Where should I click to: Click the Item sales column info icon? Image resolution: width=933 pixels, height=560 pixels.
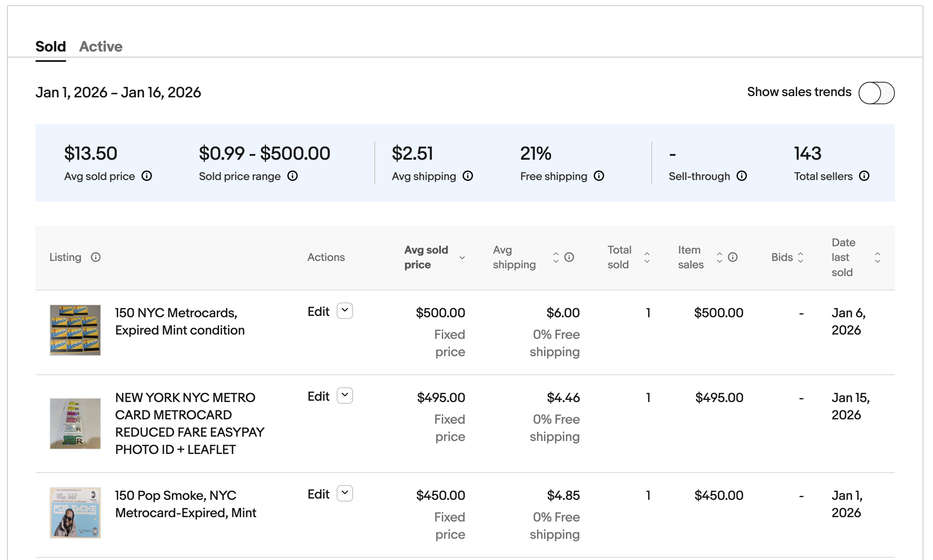733,257
